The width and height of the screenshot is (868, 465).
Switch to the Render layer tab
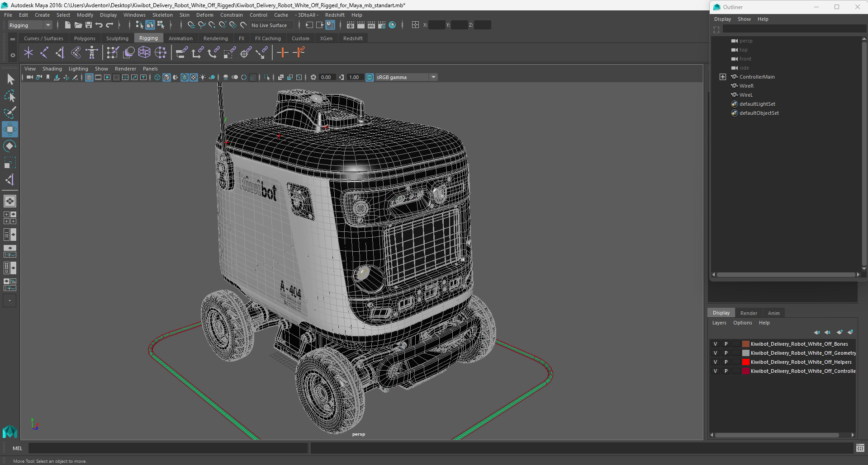[x=749, y=313]
